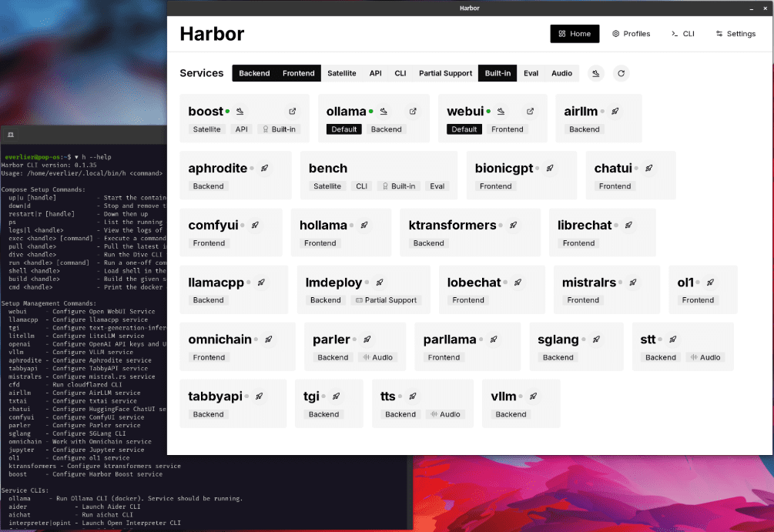Launch the lobechat service
Viewport: 774px width, 532px height.
click(518, 283)
